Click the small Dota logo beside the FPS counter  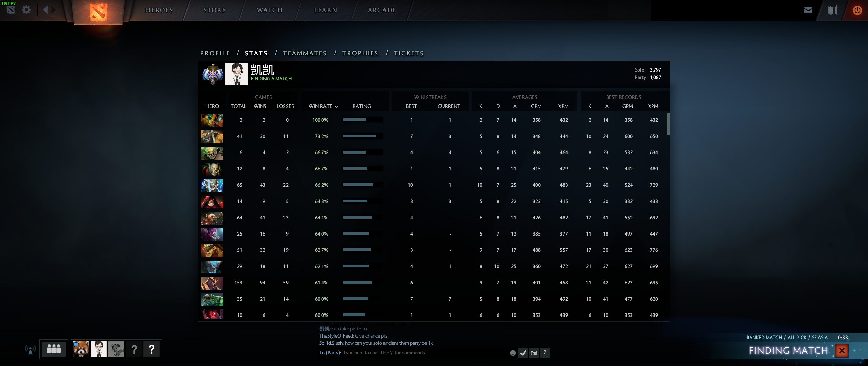click(x=11, y=10)
